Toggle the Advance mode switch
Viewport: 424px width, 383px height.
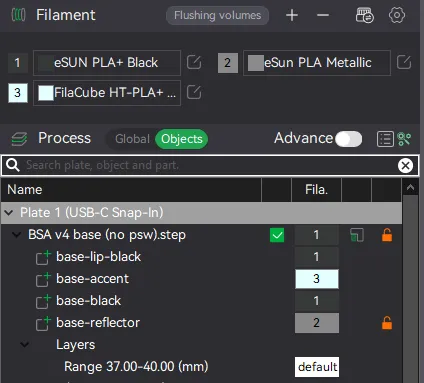pyautogui.click(x=348, y=139)
